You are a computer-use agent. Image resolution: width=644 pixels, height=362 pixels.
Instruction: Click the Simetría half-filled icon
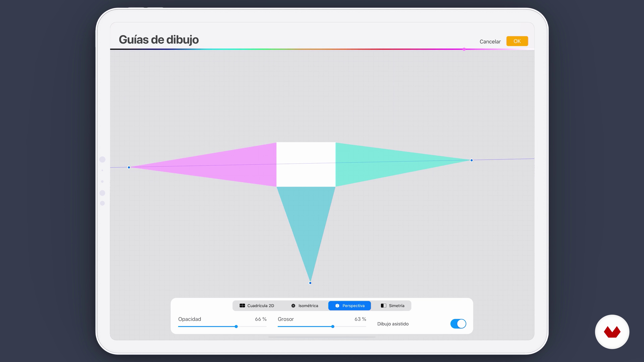(x=384, y=306)
